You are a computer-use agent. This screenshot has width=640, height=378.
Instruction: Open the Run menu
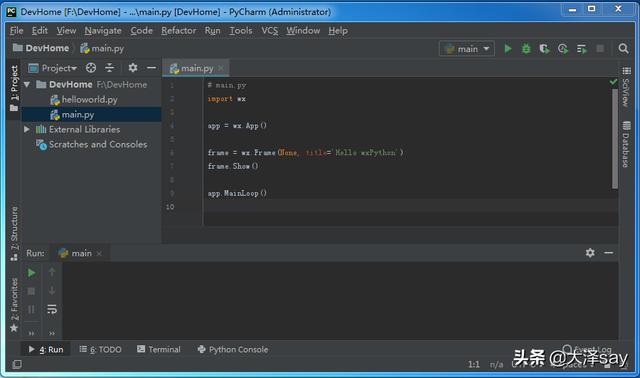[x=212, y=31]
